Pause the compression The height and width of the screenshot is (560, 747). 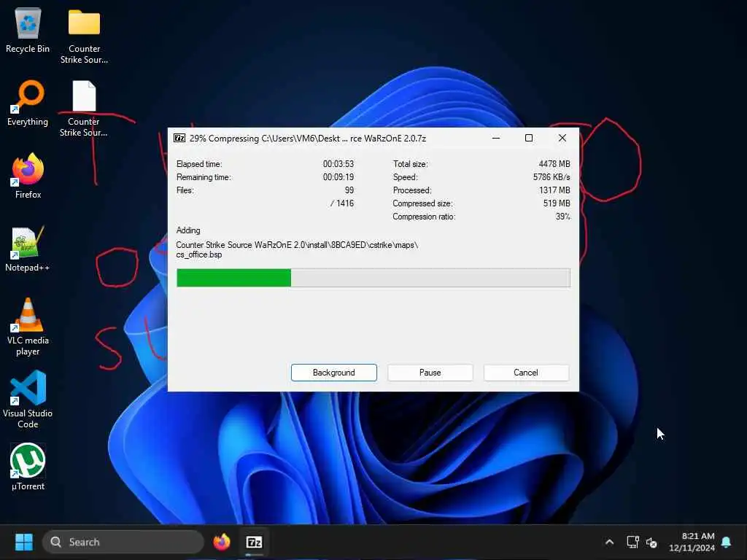(430, 373)
